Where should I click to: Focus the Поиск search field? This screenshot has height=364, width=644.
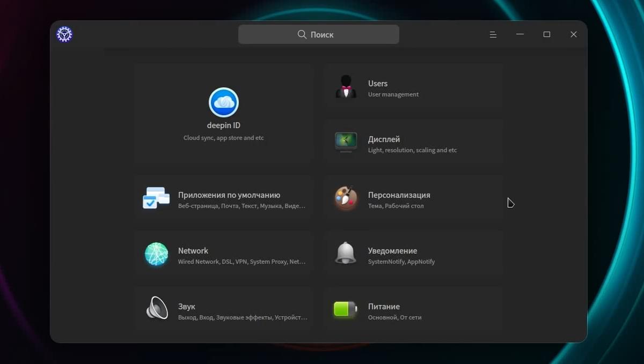coord(319,34)
